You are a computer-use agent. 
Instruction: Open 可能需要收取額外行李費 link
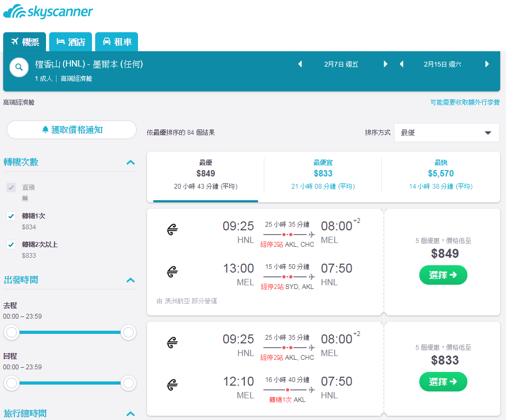click(x=465, y=102)
